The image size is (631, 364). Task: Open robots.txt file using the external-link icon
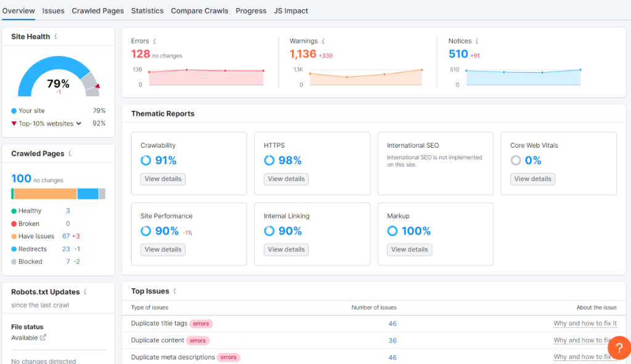(x=43, y=338)
